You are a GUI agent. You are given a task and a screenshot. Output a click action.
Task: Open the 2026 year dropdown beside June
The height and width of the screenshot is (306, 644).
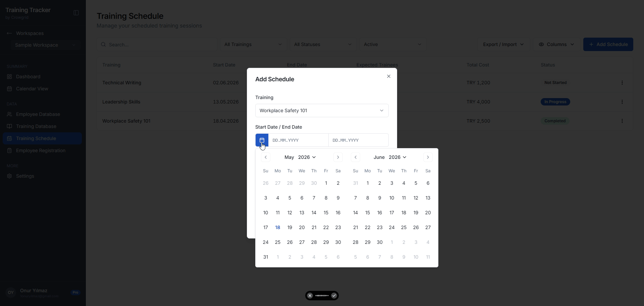397,157
